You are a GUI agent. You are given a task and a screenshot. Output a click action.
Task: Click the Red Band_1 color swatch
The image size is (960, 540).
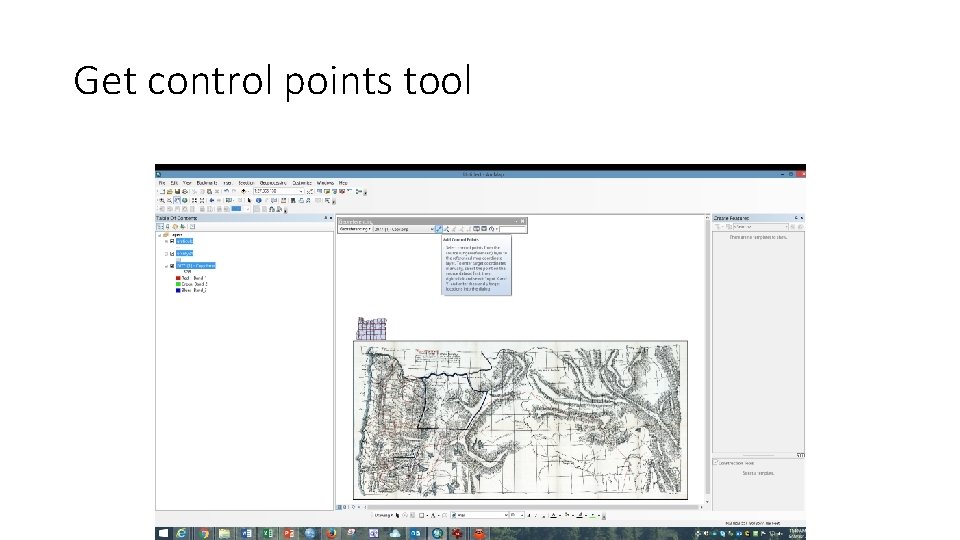178,278
